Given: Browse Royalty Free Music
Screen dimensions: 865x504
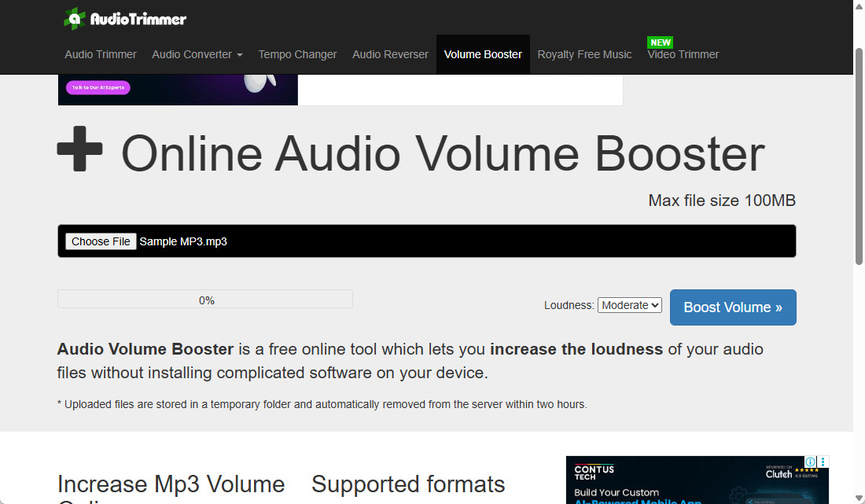Looking at the screenshot, I should pyautogui.click(x=584, y=54).
